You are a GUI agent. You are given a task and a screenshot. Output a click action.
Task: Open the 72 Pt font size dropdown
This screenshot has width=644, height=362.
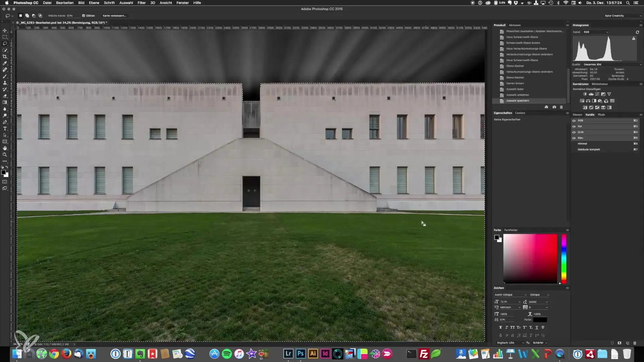click(510, 302)
